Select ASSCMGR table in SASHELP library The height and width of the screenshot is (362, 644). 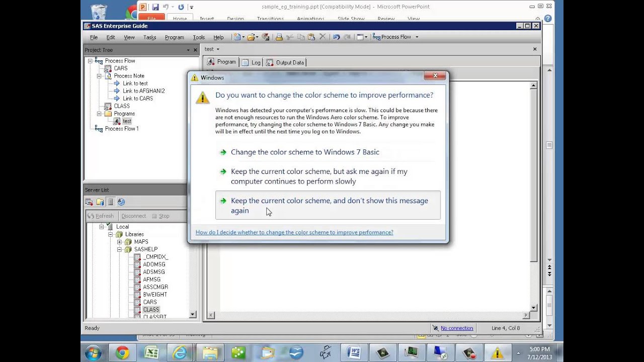click(155, 287)
